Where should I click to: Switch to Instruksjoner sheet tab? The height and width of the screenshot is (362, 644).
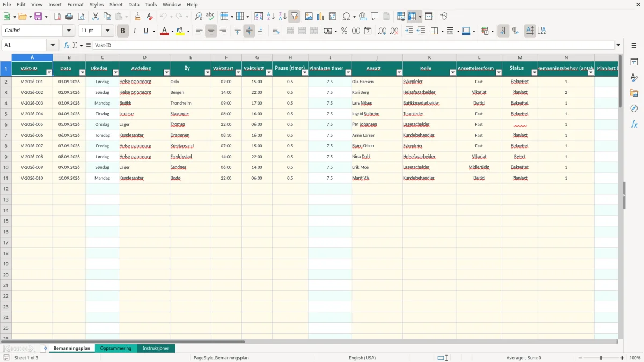tap(156, 348)
